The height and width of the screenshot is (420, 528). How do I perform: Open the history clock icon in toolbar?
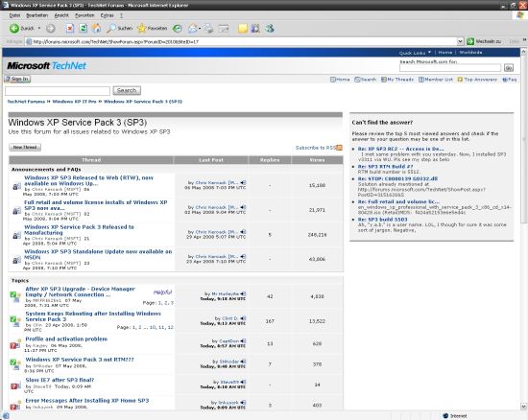[178, 29]
